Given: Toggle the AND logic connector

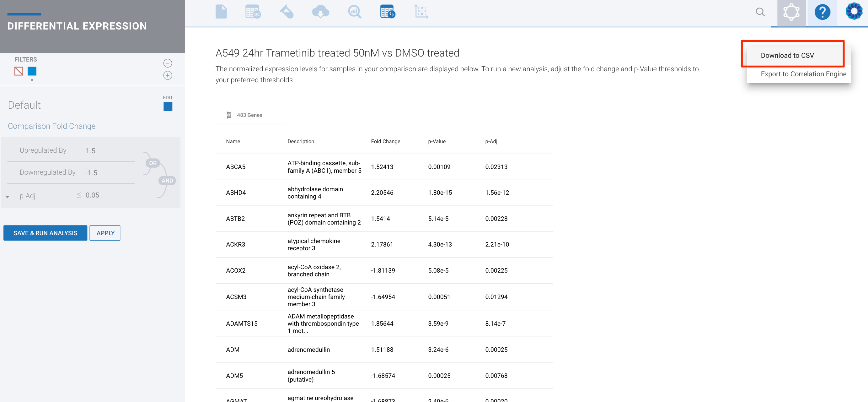Looking at the screenshot, I should [x=167, y=180].
